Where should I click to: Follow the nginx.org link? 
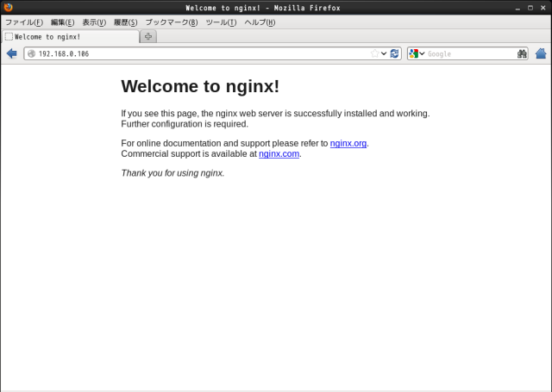(348, 143)
